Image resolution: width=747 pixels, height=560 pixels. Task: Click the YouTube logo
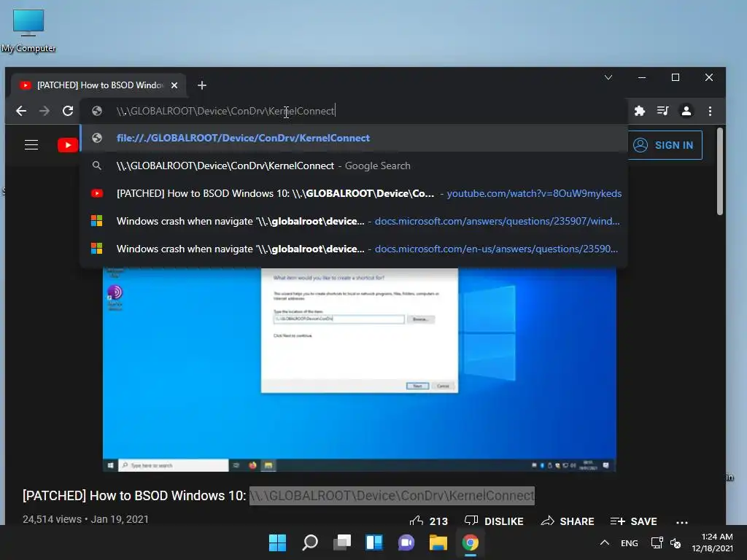click(x=68, y=145)
